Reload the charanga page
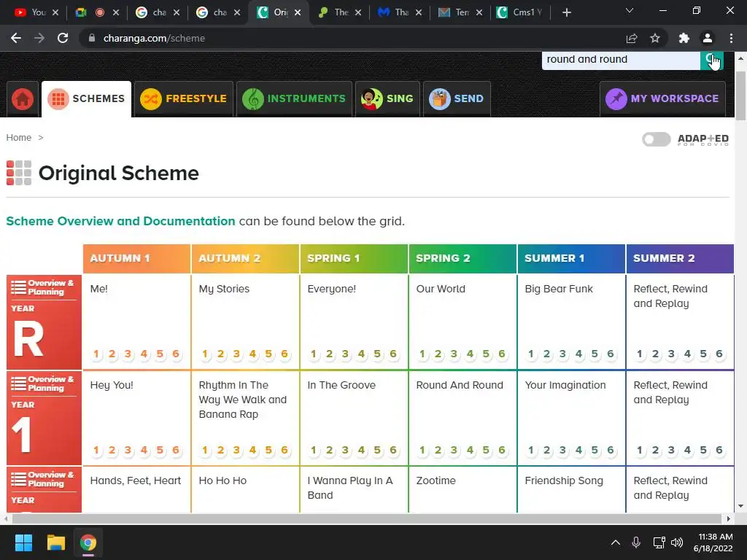Viewport: 747px width, 560px height. pyautogui.click(x=63, y=38)
